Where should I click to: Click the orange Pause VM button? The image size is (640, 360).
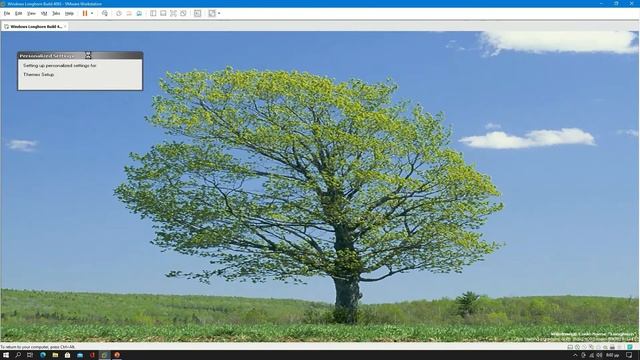(x=85, y=13)
